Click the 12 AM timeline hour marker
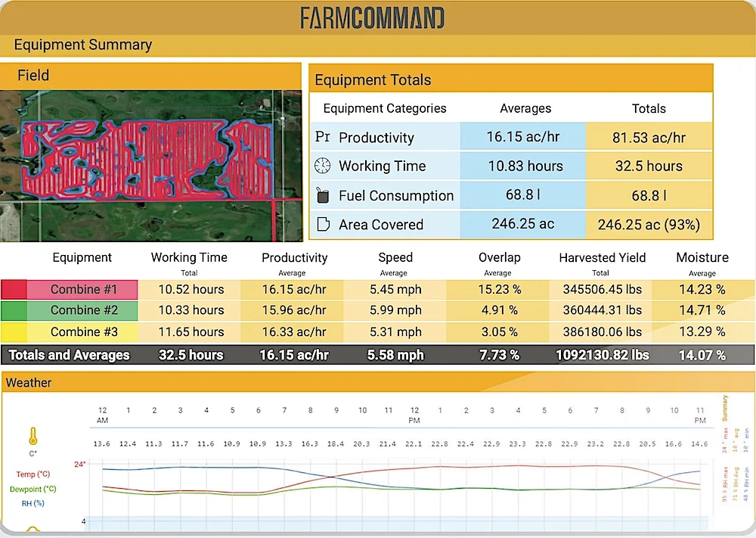Viewport: 756px width, 538px height. pos(102,415)
